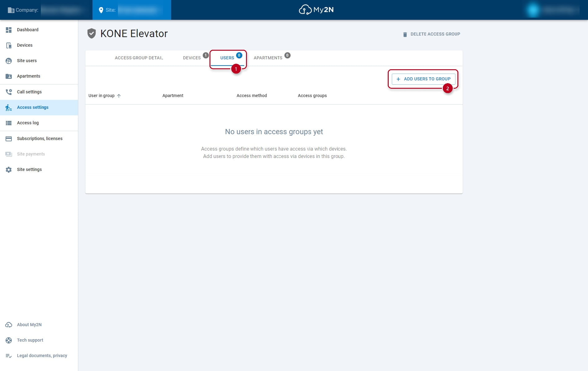Click the Subscriptions card icon
This screenshot has height=371, width=588.
(x=9, y=139)
